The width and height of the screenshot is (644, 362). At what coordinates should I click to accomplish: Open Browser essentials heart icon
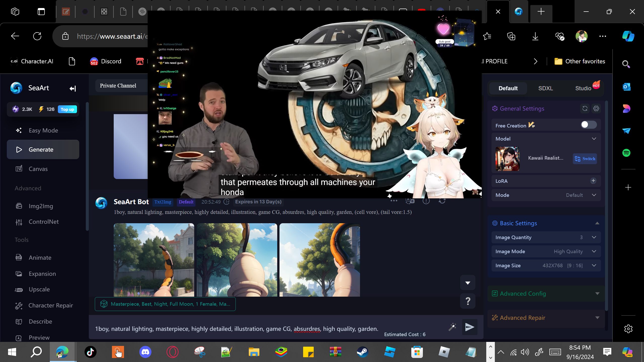point(560,36)
